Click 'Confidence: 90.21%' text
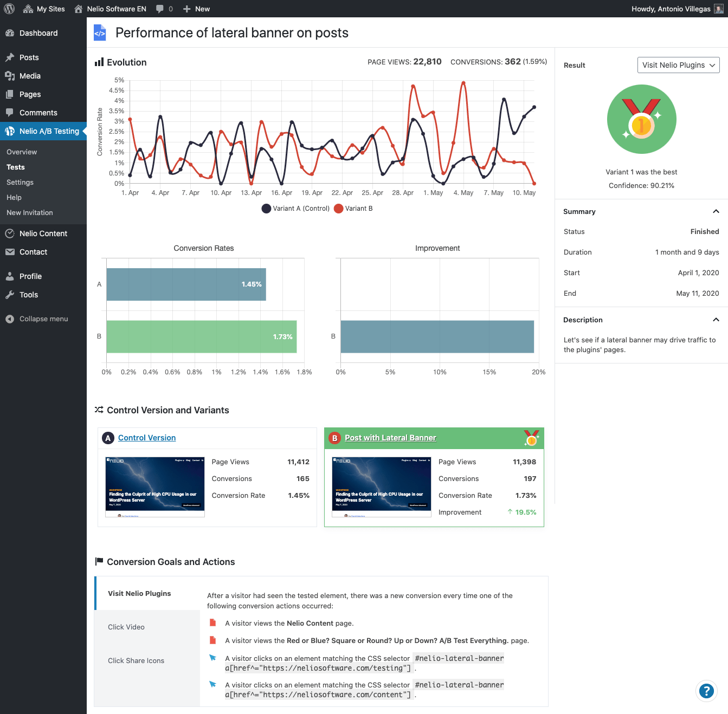 641,185
